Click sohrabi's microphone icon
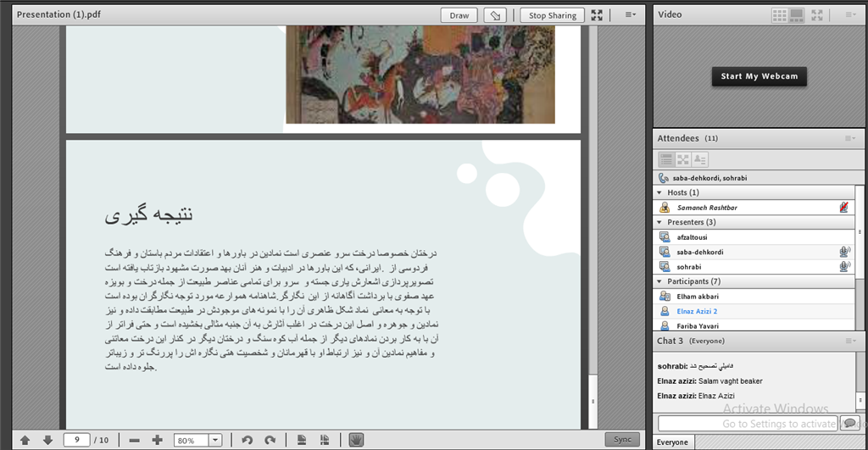This screenshot has height=450, width=868. 844,267
